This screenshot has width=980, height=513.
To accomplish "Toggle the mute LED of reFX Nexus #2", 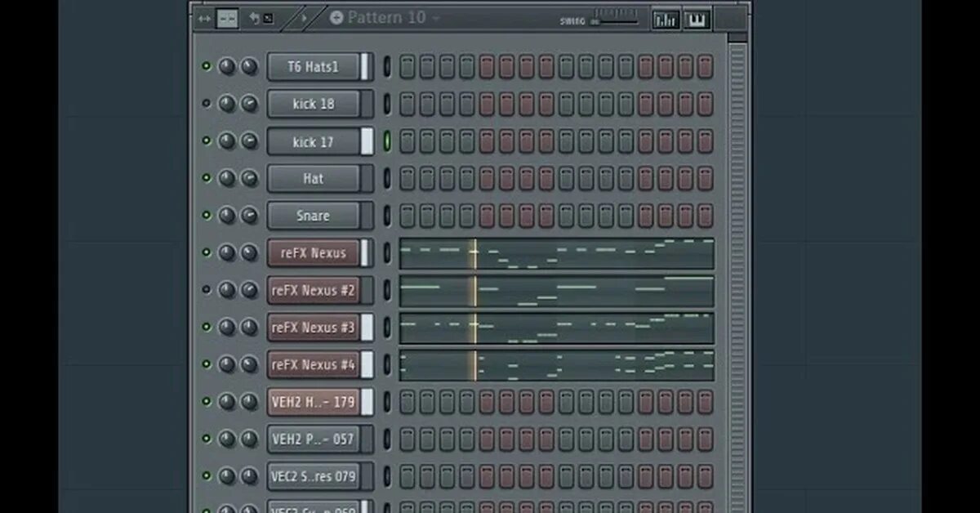I will coord(206,290).
